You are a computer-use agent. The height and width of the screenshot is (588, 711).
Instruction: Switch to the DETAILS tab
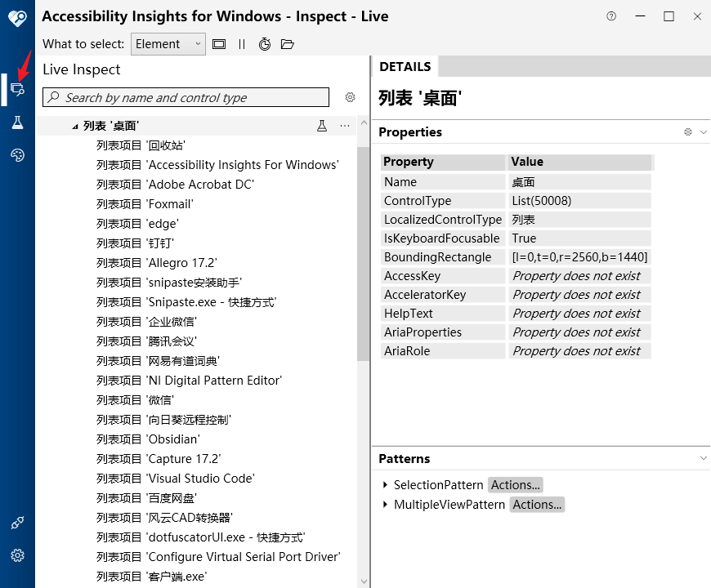coord(405,66)
